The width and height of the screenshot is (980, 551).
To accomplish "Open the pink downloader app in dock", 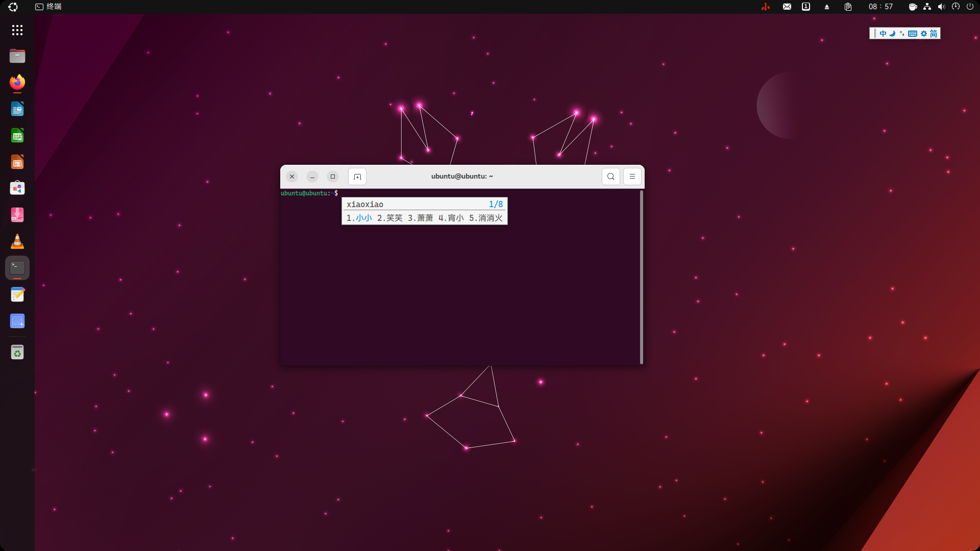I will (17, 215).
